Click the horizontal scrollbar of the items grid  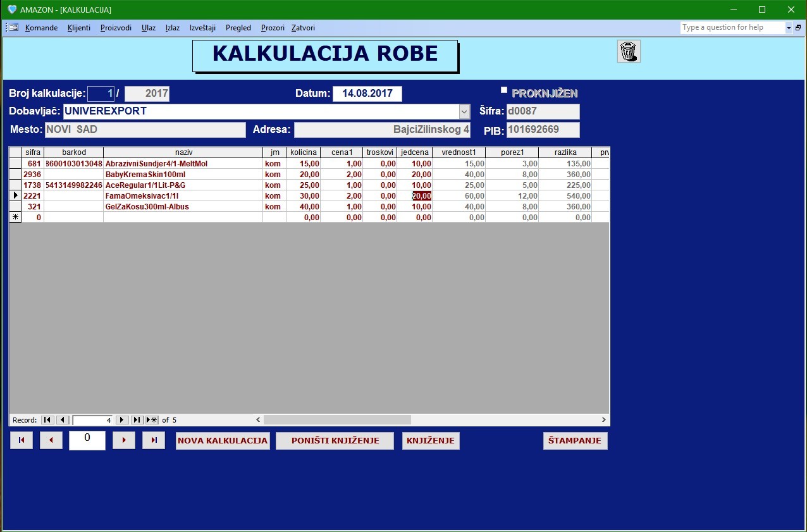tap(337, 420)
